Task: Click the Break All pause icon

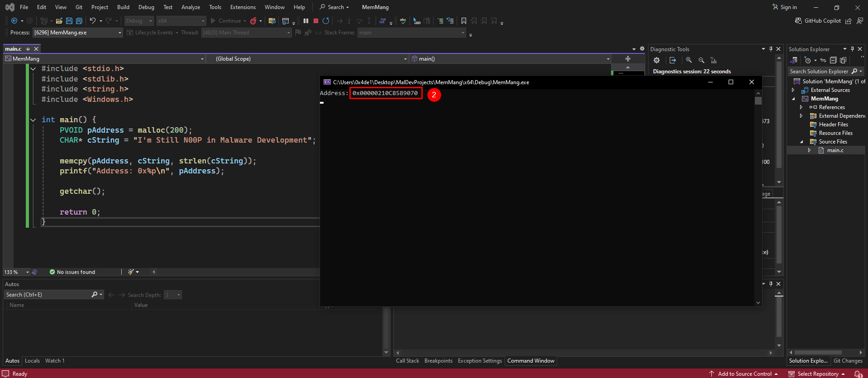Action: click(306, 21)
